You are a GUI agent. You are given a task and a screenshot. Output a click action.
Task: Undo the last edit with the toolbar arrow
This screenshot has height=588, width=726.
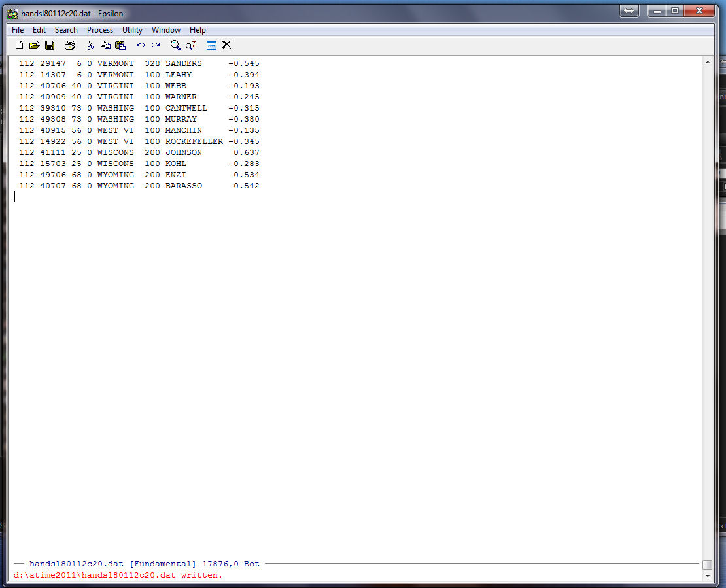tap(140, 45)
